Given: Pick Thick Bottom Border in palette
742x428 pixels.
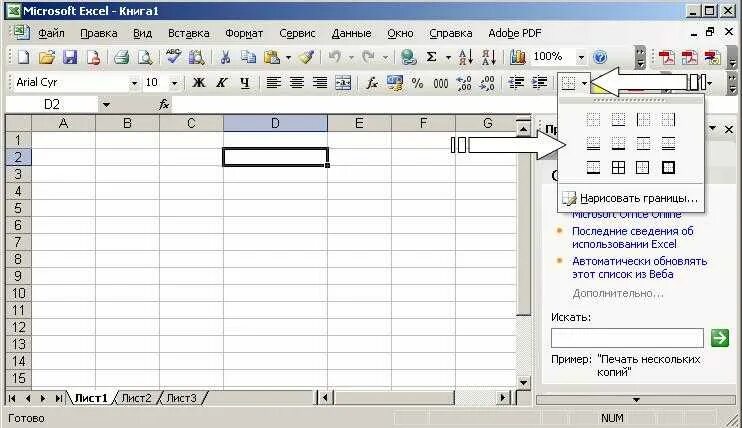Looking at the screenshot, I should click(x=618, y=143).
